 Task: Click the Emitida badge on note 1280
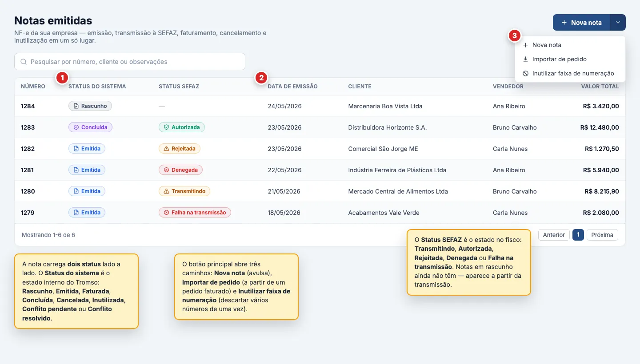pos(87,191)
